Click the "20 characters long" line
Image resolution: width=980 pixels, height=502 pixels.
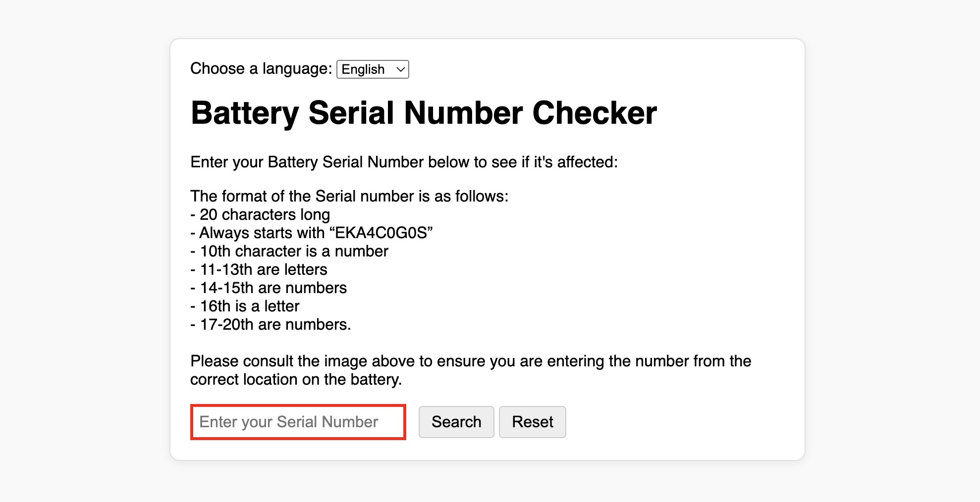260,214
